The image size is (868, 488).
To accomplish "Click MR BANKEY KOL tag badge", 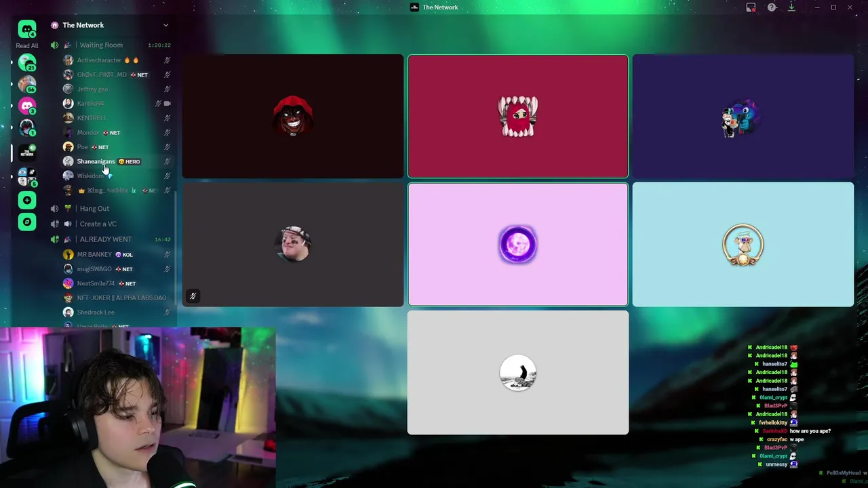I will point(124,255).
